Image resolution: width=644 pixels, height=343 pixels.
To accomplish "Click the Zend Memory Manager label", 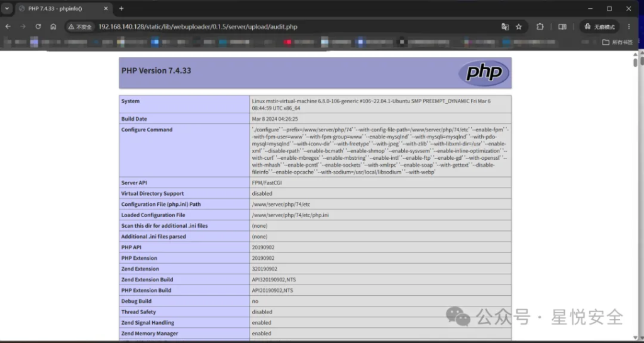I will (150, 333).
